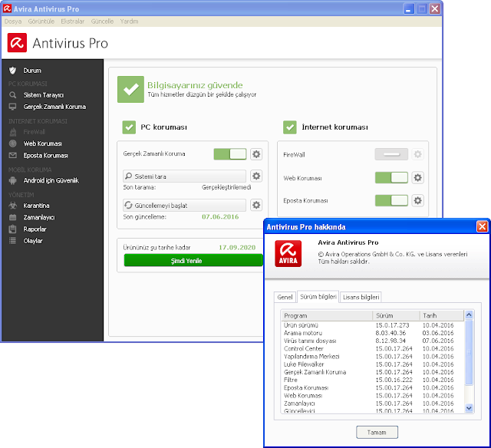The width and height of the screenshot is (491, 448).
Task: Click the Sistemi tara button
Action: point(184,176)
